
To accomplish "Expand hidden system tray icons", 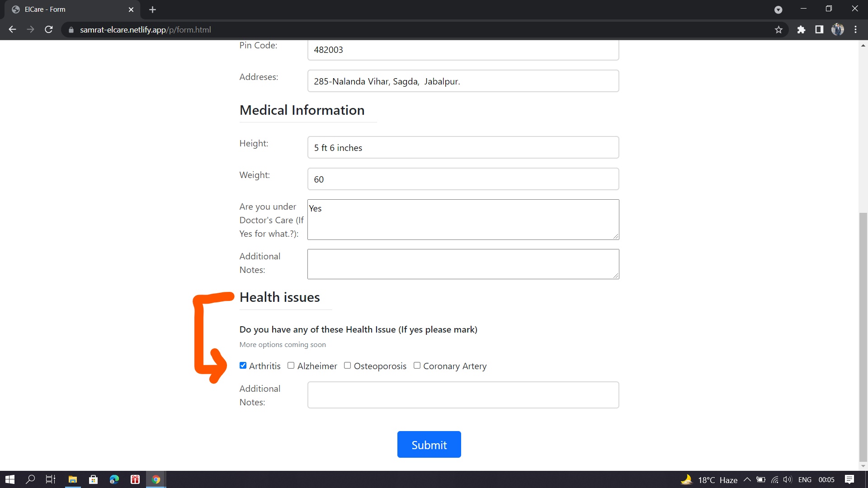I will coord(747,479).
